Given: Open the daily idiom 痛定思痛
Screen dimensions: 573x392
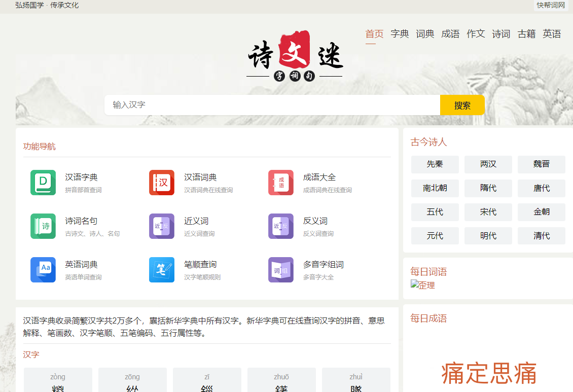Looking at the screenshot, I should (489, 373).
